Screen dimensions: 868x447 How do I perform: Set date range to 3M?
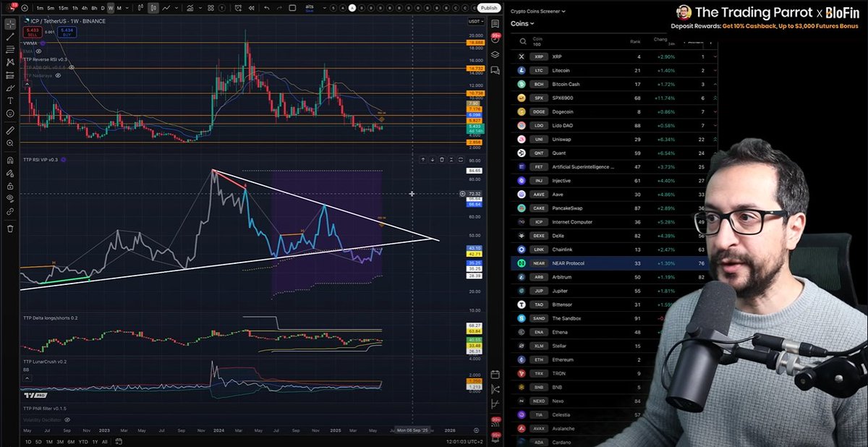coord(59,441)
